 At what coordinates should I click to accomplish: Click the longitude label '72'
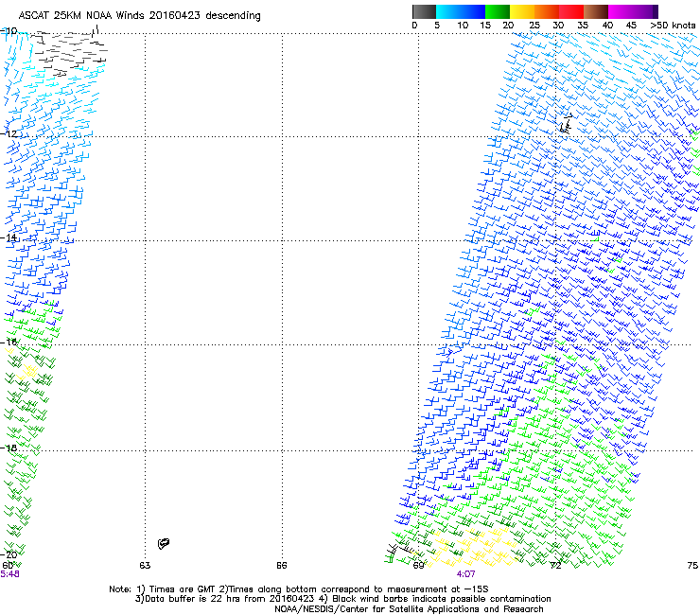(555, 566)
